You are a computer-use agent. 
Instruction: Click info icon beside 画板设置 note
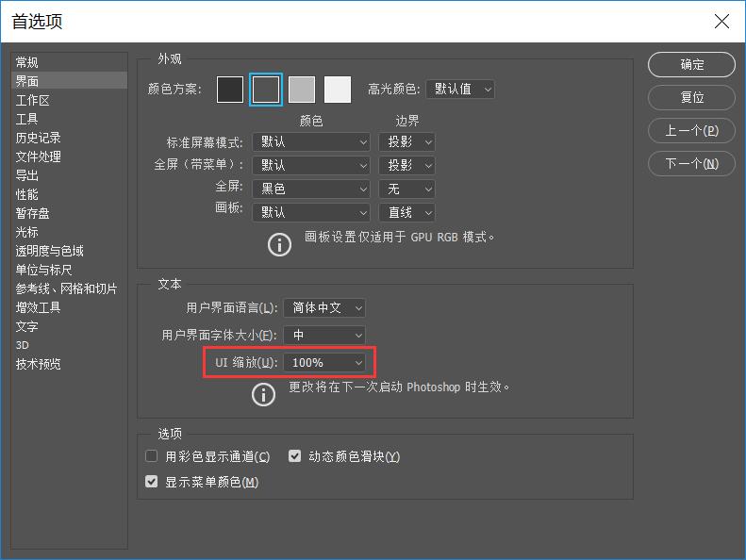point(279,244)
